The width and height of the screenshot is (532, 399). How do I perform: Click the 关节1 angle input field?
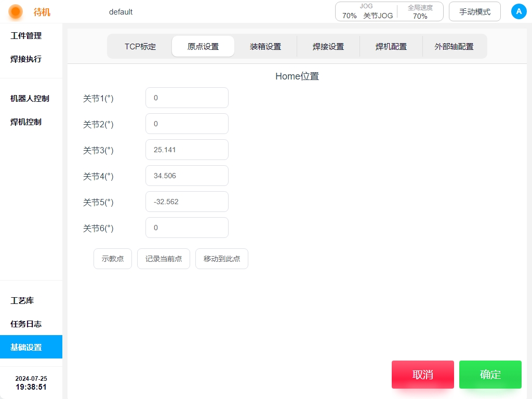[187, 98]
